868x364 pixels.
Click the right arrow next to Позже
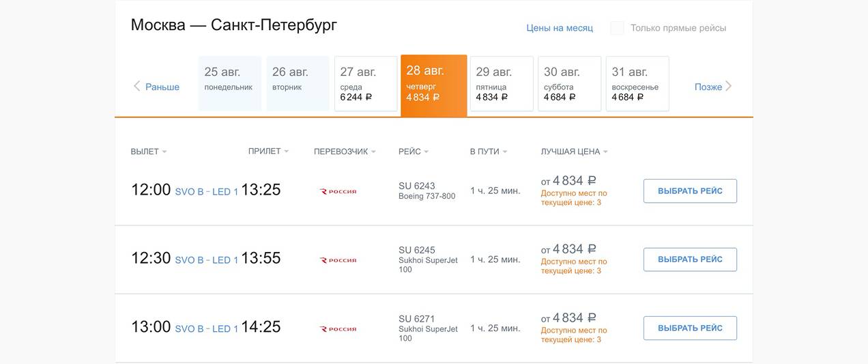729,86
